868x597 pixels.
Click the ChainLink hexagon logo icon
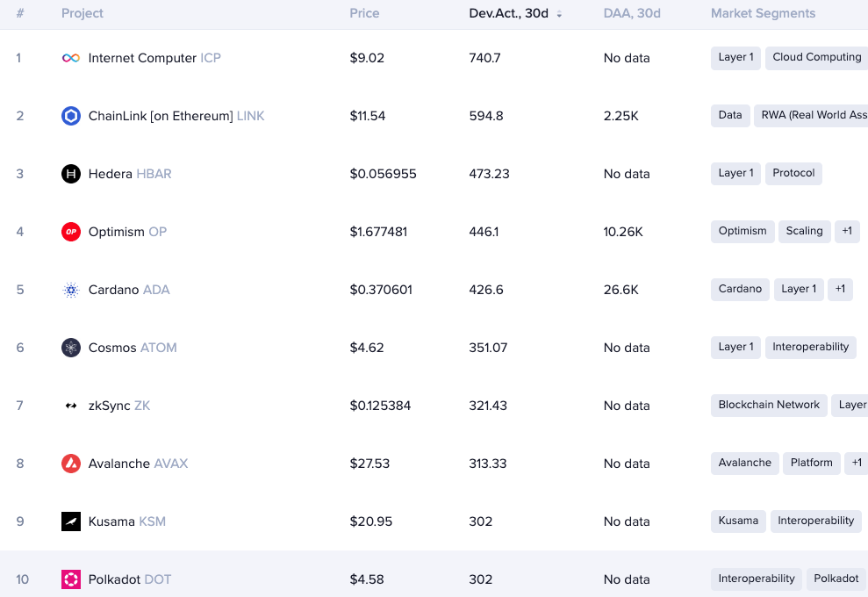click(71, 116)
